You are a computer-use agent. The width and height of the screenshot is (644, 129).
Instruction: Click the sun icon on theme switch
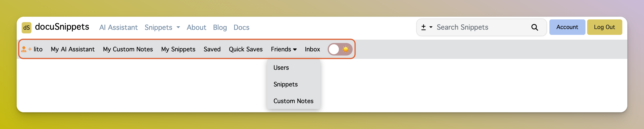pos(346,49)
